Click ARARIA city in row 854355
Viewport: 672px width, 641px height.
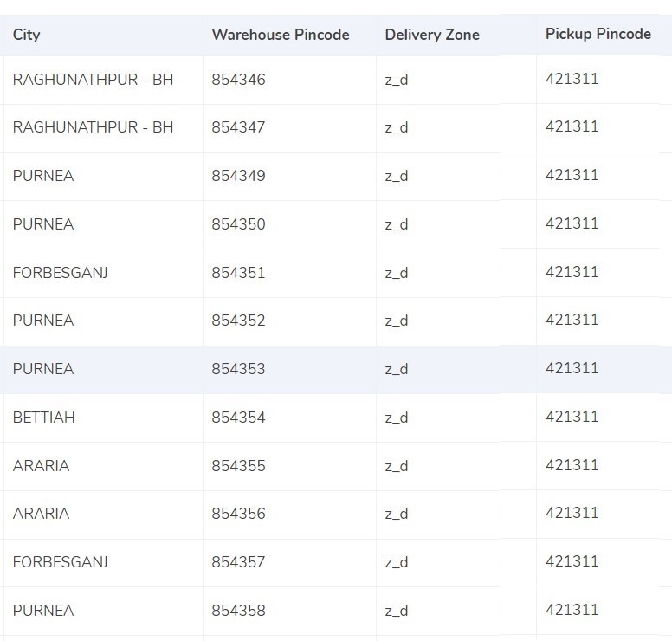click(42, 466)
